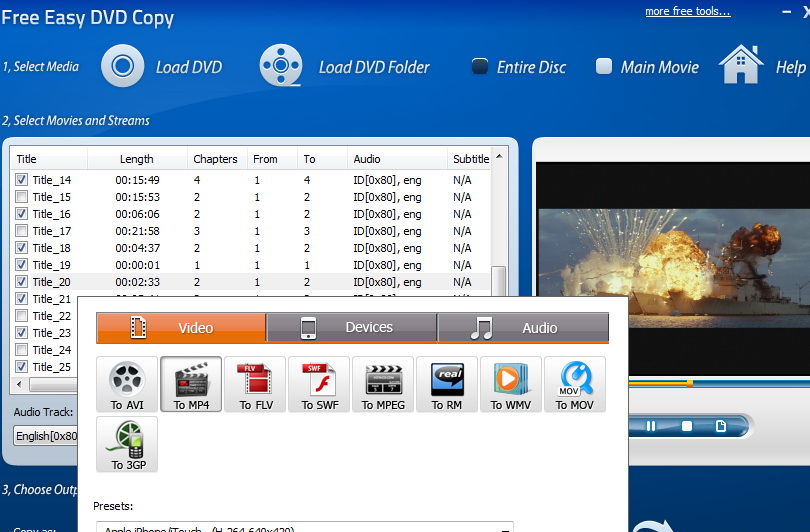The width and height of the screenshot is (810, 532).
Task: Click the Subtitle column header
Action: pos(470,159)
